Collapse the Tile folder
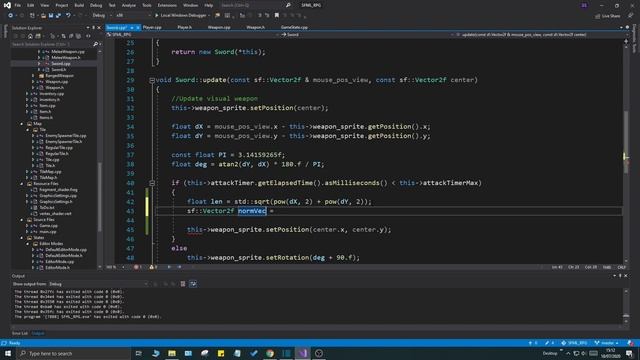Viewport: 640px width, 360px height. pos(28,130)
